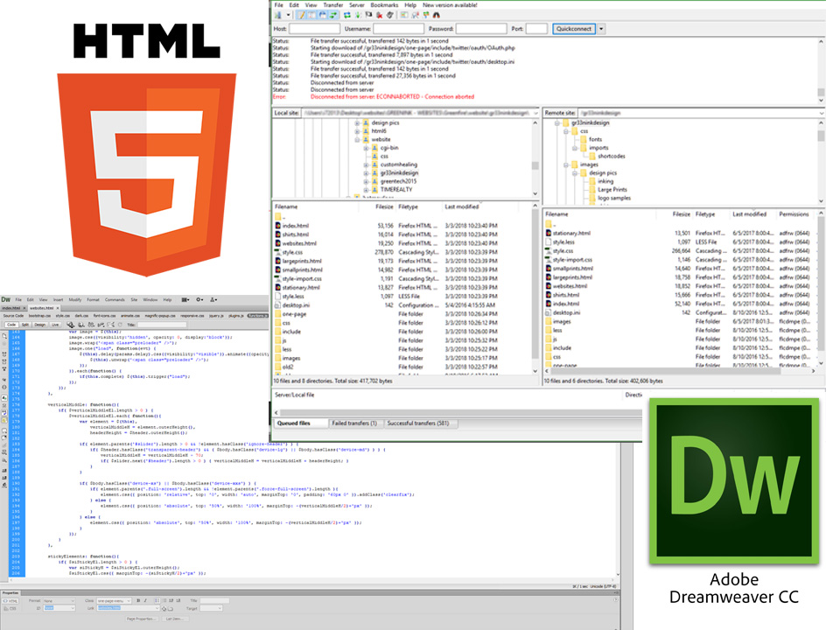
Task: Focus the Username input field
Action: pos(399,29)
